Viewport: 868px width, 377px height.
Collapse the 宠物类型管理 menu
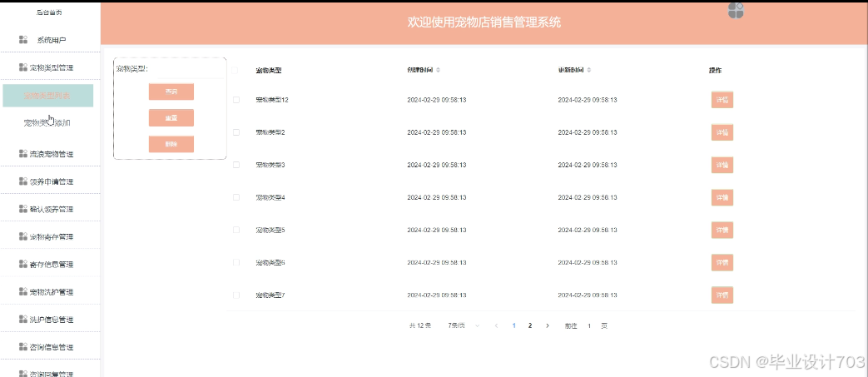click(50, 67)
